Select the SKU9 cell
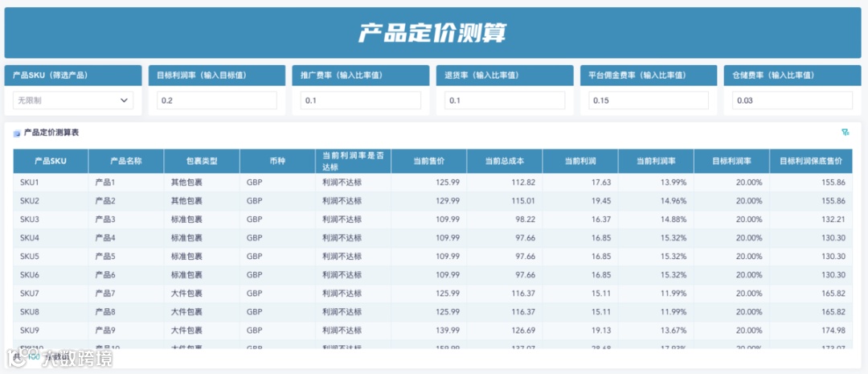868x374 pixels. (x=51, y=331)
